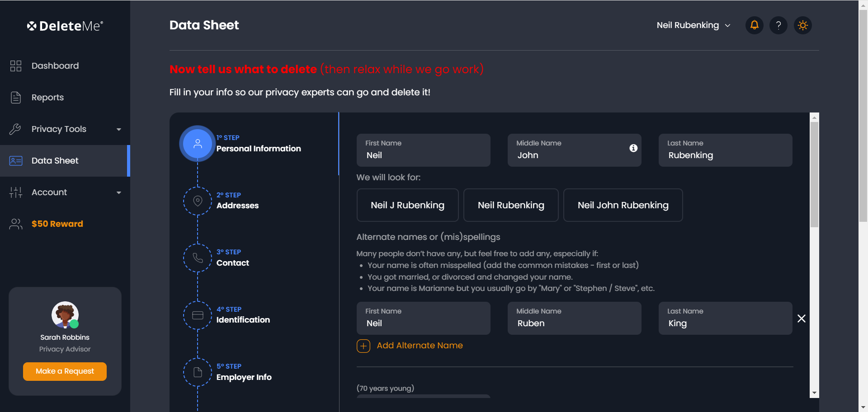Click the Privacy Tools wrench icon
This screenshot has width=868, height=412.
coord(15,129)
